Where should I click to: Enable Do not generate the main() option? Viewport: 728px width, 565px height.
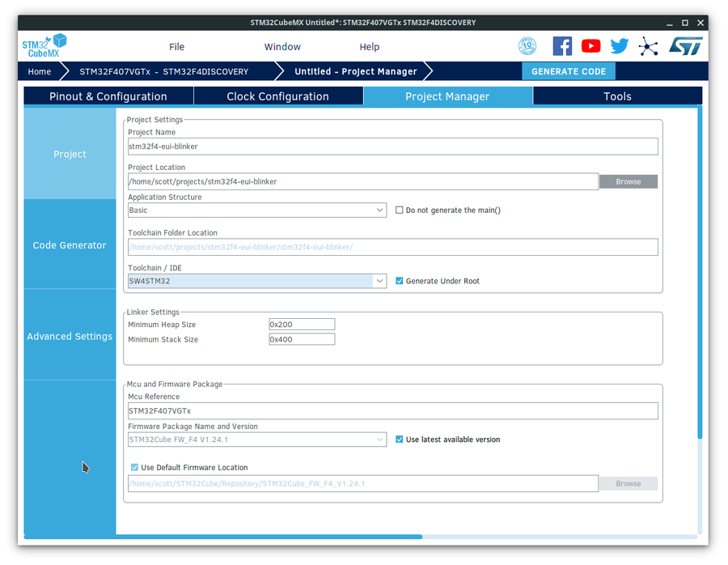pyautogui.click(x=398, y=210)
